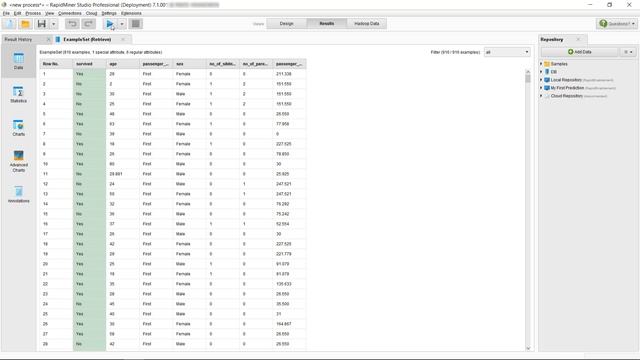Redo the action in the toolbar

(88, 24)
